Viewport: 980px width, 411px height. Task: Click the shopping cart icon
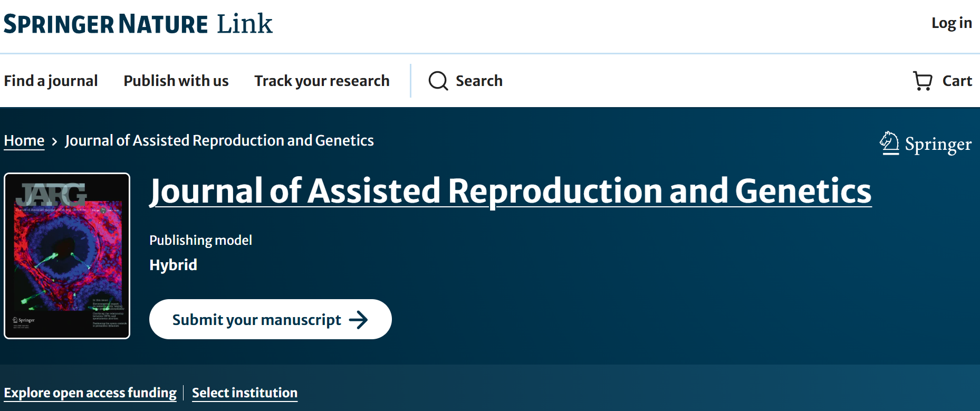click(923, 81)
